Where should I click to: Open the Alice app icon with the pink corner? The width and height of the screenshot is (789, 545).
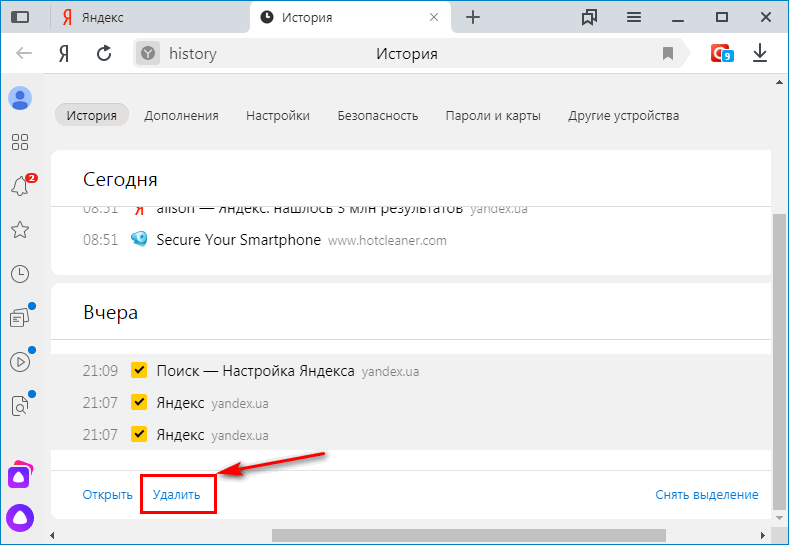click(x=20, y=475)
